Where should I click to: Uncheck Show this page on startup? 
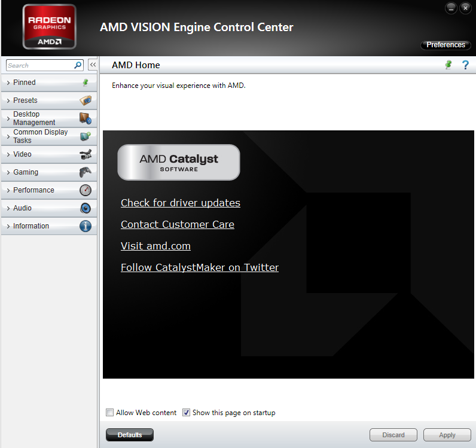pyautogui.click(x=186, y=413)
